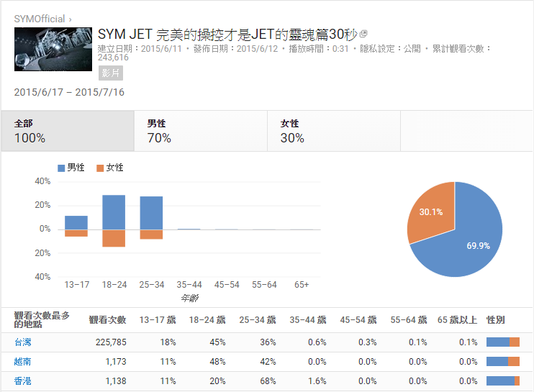Image resolution: width=534 pixels, height=392 pixels.
Task: Open the 越南 location link
Action: pos(23,362)
